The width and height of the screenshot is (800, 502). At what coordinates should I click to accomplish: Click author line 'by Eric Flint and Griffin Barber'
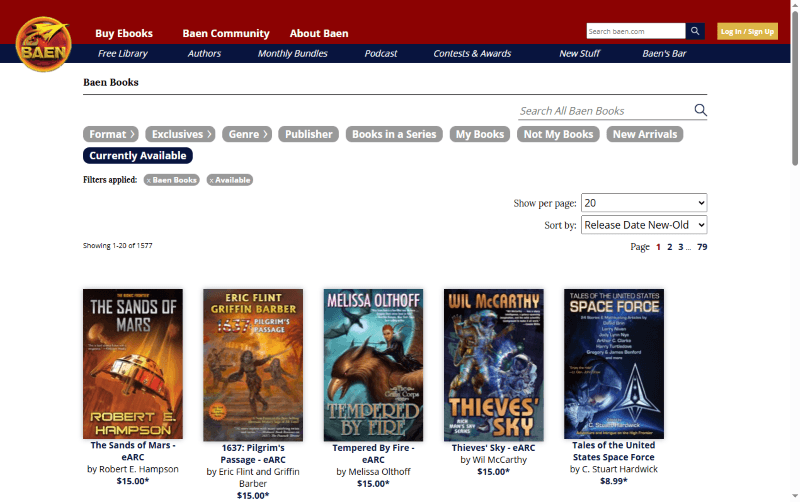point(253,478)
